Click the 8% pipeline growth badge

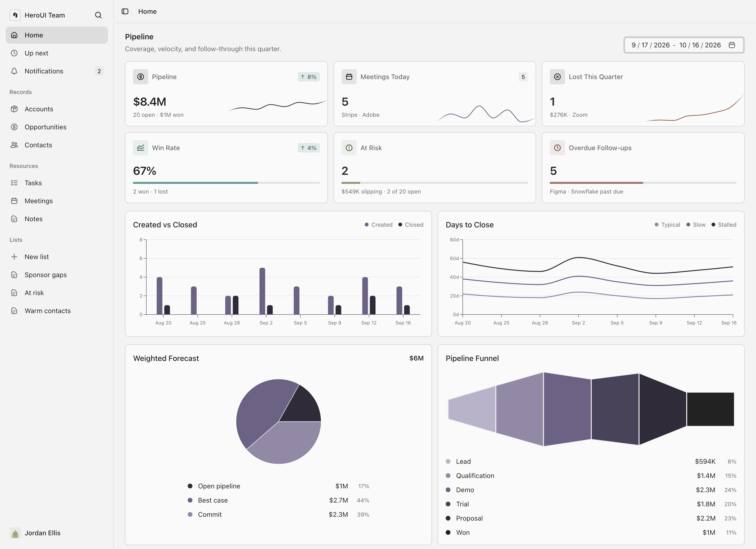click(x=309, y=77)
